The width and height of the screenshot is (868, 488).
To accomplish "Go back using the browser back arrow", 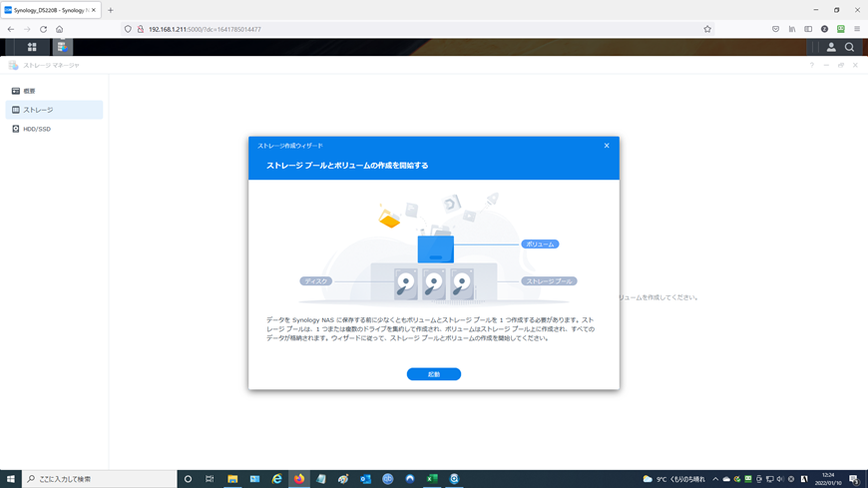I will (x=11, y=29).
